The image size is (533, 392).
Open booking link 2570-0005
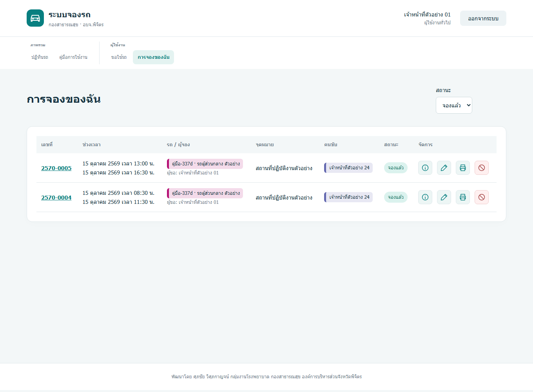point(56,168)
